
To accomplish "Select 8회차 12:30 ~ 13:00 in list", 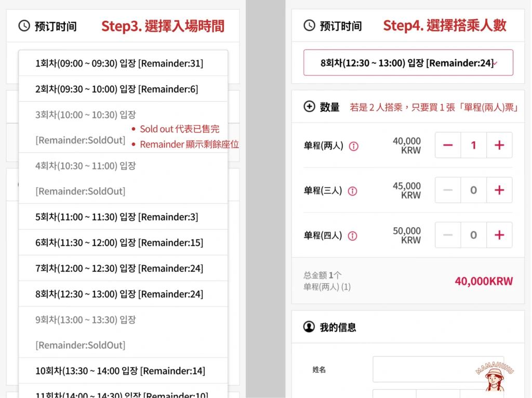I will click(123, 294).
